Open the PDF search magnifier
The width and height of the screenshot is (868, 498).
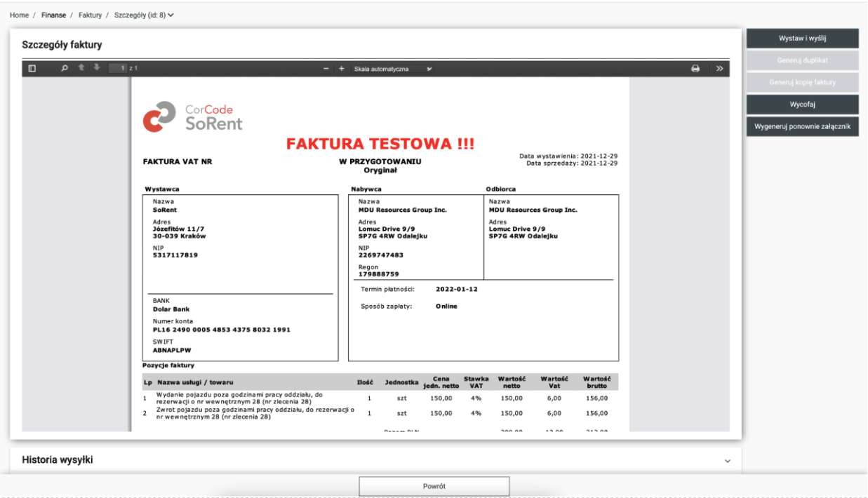(x=65, y=68)
